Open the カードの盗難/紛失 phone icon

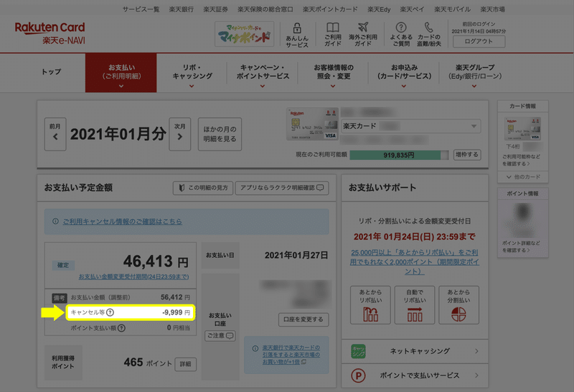coord(428,27)
